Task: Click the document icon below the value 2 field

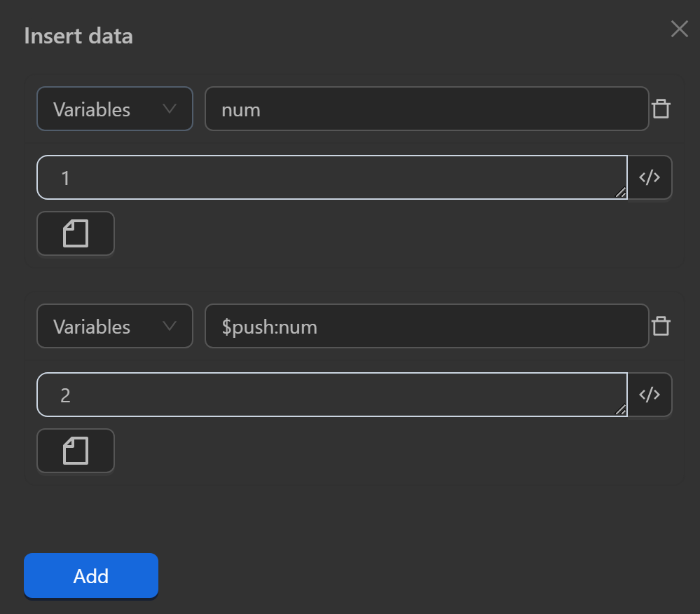Action: 75,451
